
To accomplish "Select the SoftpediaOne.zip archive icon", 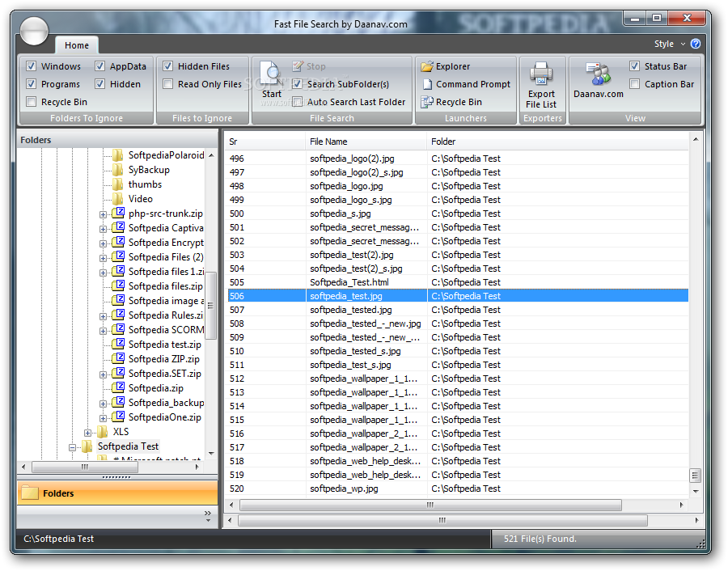I will pos(119,417).
